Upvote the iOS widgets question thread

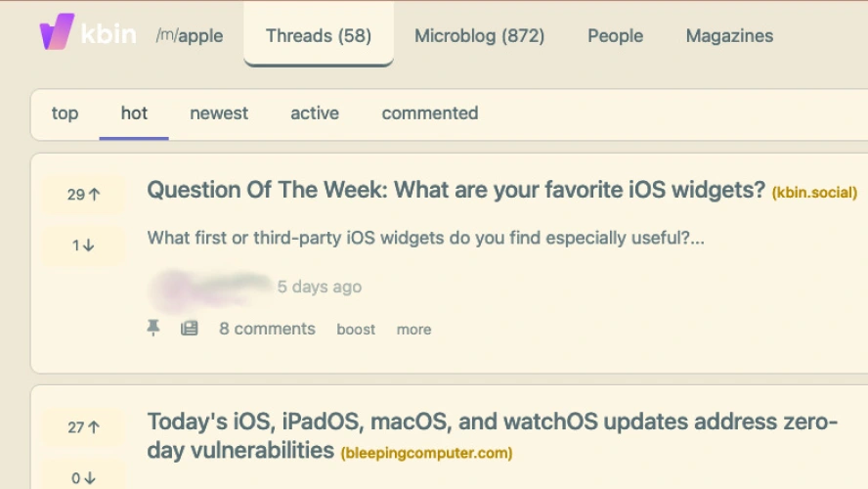point(84,195)
